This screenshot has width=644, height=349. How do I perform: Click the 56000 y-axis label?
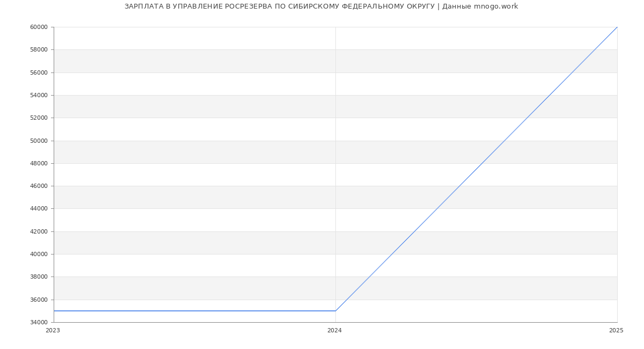[x=39, y=72]
